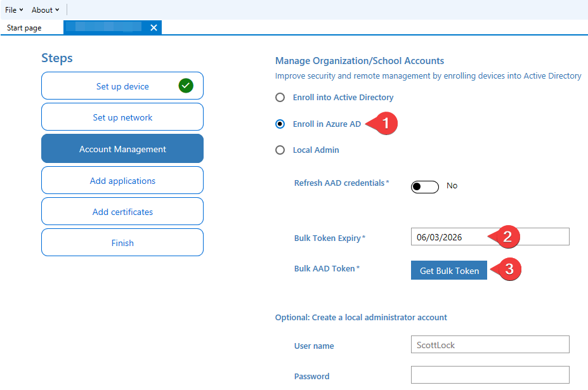Expand the File menu dropdown arrow

pyautogui.click(x=21, y=10)
